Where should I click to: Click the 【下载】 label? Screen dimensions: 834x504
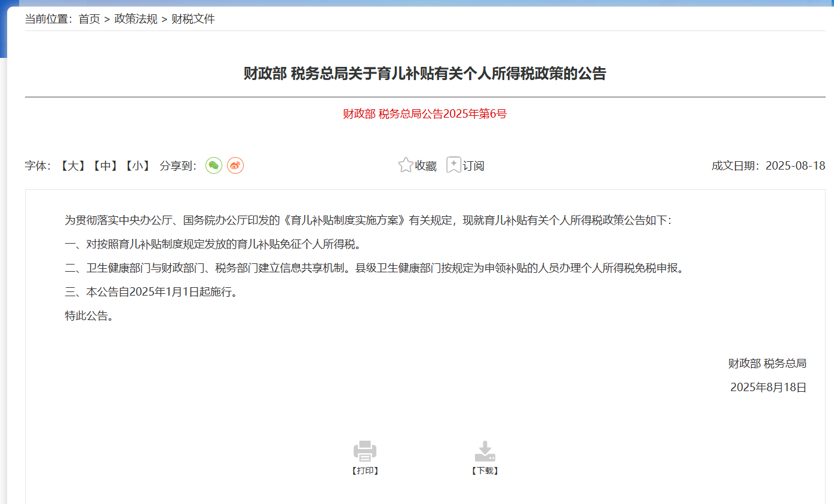(485, 471)
